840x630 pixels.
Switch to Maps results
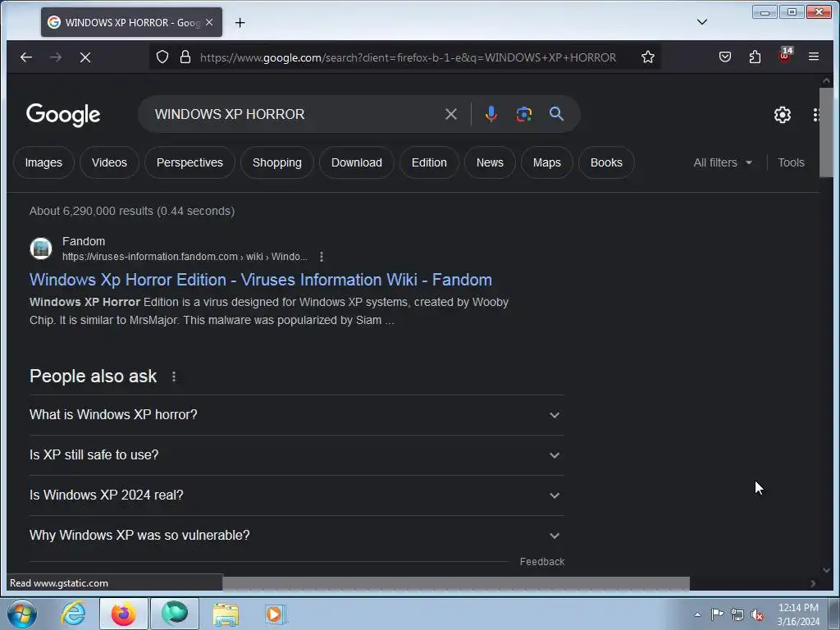click(x=547, y=162)
